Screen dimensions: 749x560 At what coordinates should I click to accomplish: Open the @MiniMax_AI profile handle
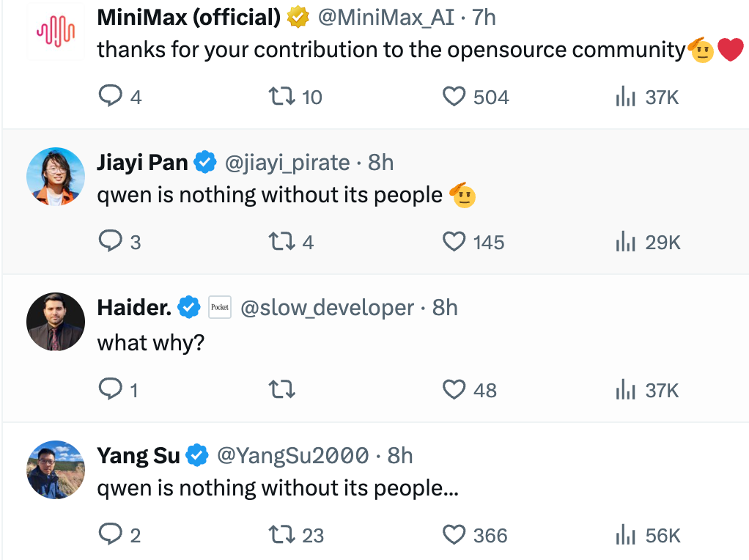click(x=385, y=18)
